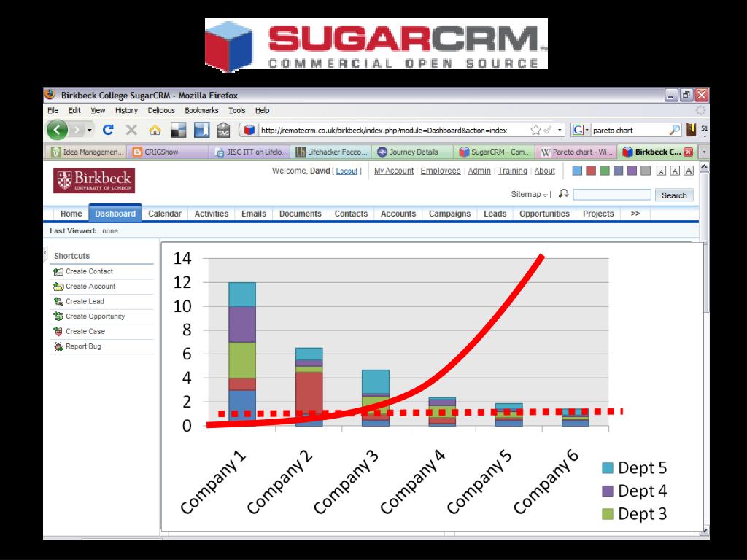Click the SugarCRM search input field
Viewport: 747px width, 560px height.
(612, 194)
